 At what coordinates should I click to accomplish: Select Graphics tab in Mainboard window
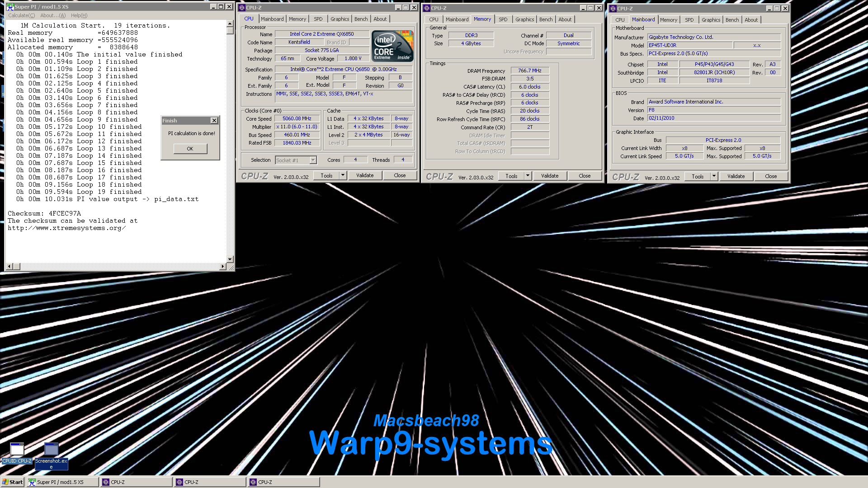(711, 20)
